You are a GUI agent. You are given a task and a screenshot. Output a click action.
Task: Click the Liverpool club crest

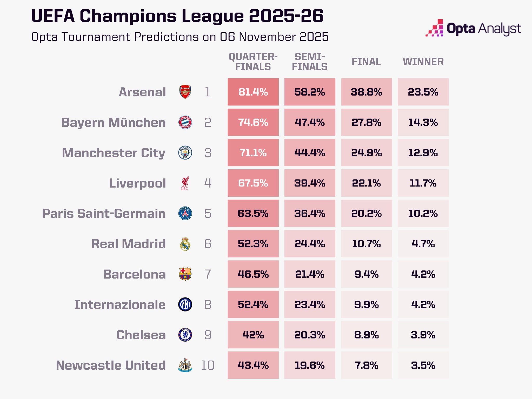coord(185,183)
